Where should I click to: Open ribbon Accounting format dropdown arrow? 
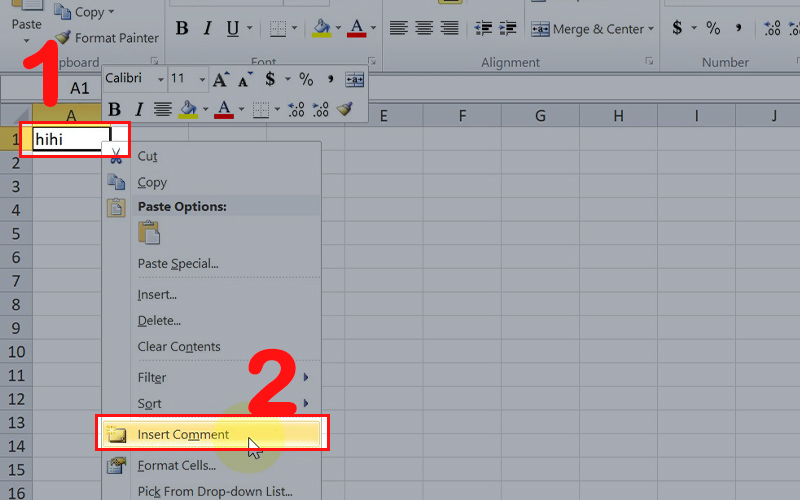point(694,28)
